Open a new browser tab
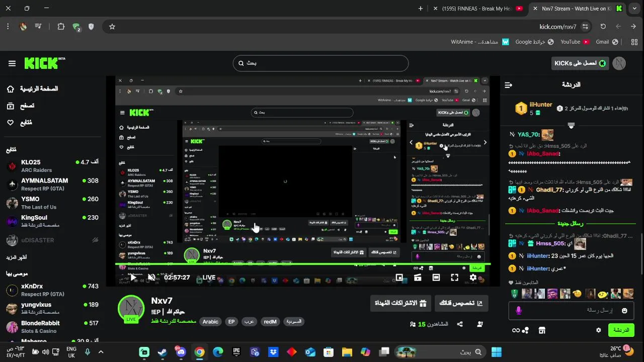This screenshot has width=644, height=362. point(421,9)
